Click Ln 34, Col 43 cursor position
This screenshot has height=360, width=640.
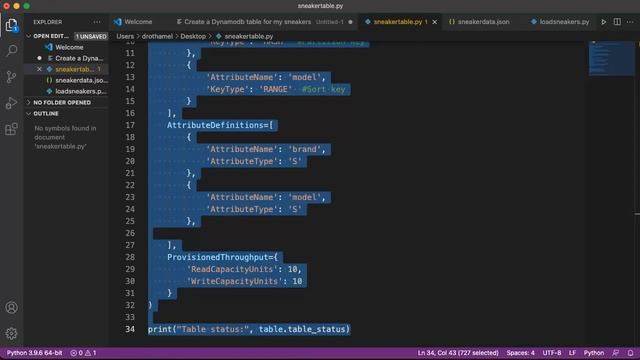click(x=458, y=353)
